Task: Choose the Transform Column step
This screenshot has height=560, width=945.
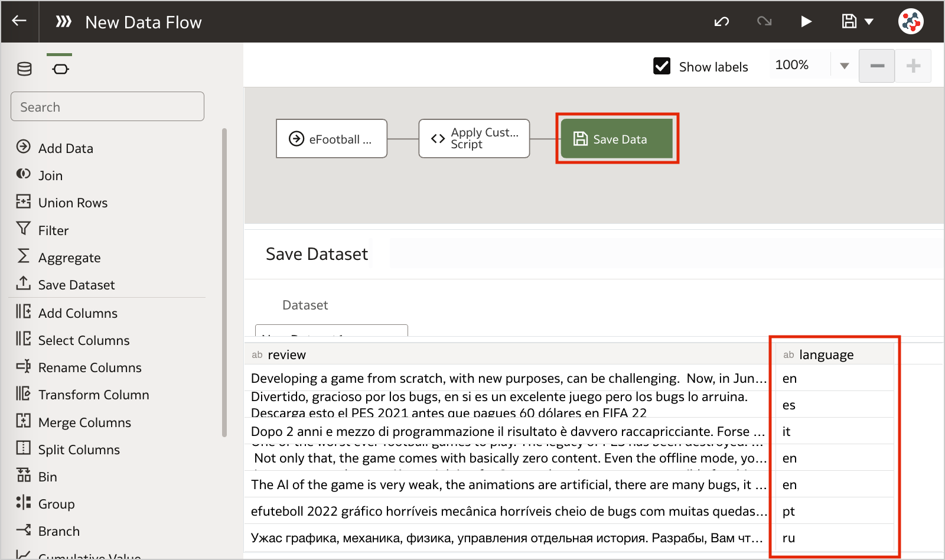Action: point(83,394)
